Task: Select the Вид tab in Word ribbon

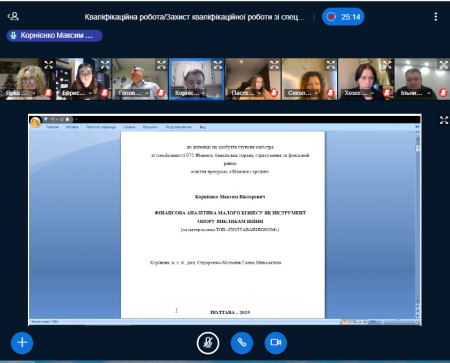Action: 203,127
